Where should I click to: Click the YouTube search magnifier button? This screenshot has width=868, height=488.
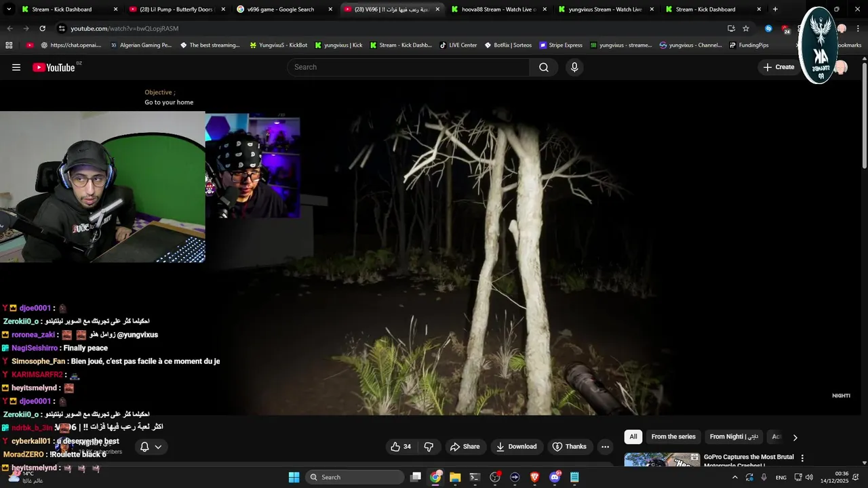(x=544, y=67)
